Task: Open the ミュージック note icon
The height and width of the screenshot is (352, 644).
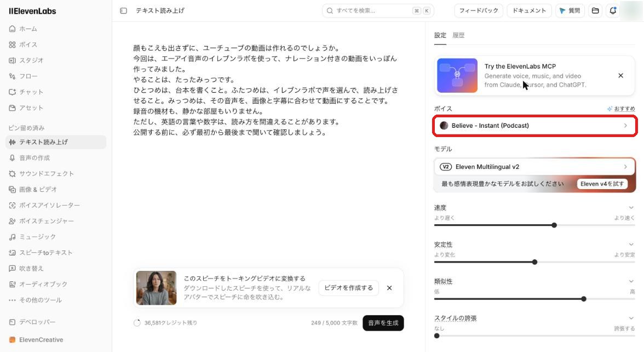Action: pos(12,237)
